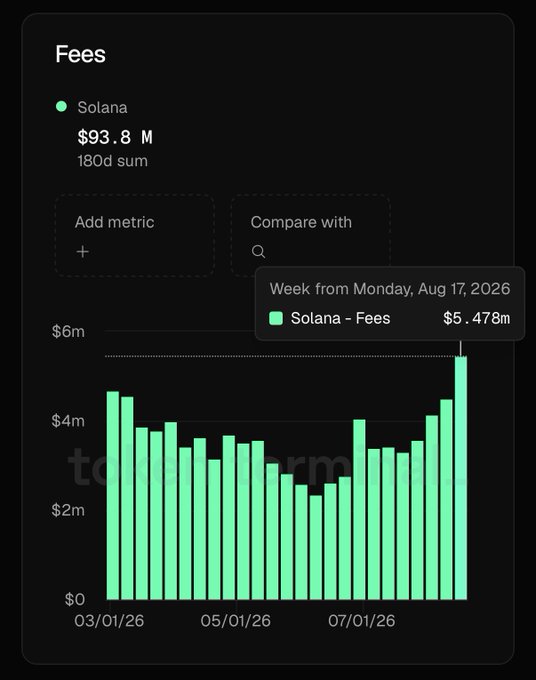Click the $6m y-axis label
The width and height of the screenshot is (536, 680).
(x=68, y=332)
